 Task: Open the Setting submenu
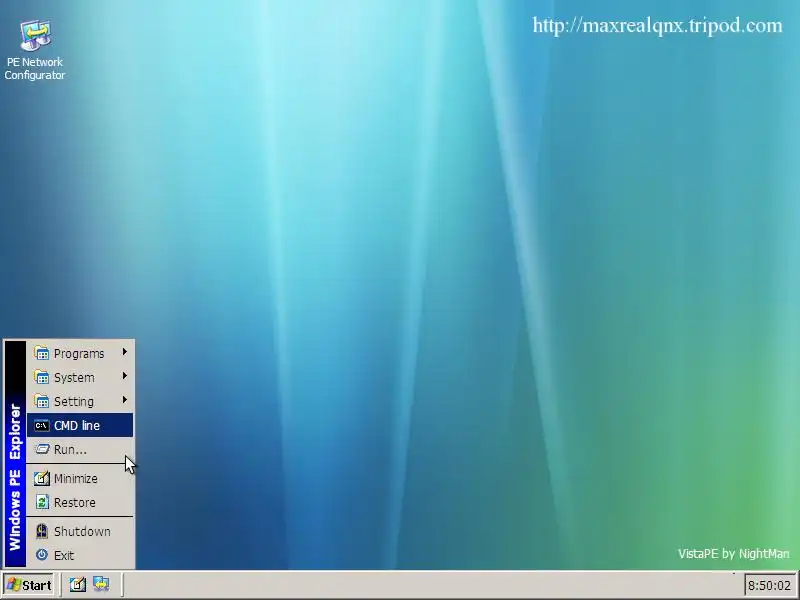pyautogui.click(x=80, y=401)
